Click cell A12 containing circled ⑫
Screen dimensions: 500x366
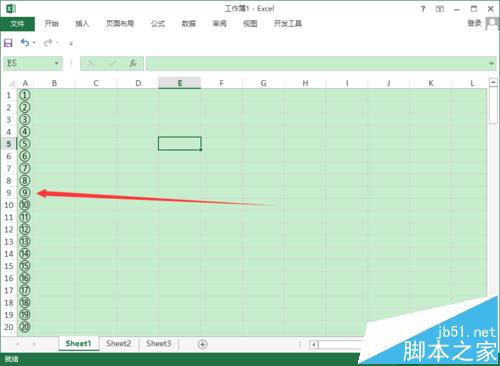pos(25,229)
